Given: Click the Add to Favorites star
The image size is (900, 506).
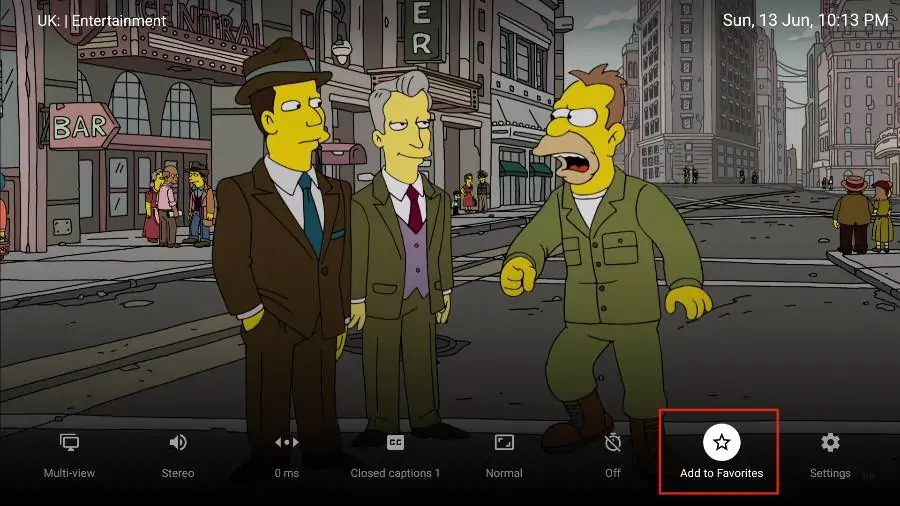Looking at the screenshot, I should (721, 442).
